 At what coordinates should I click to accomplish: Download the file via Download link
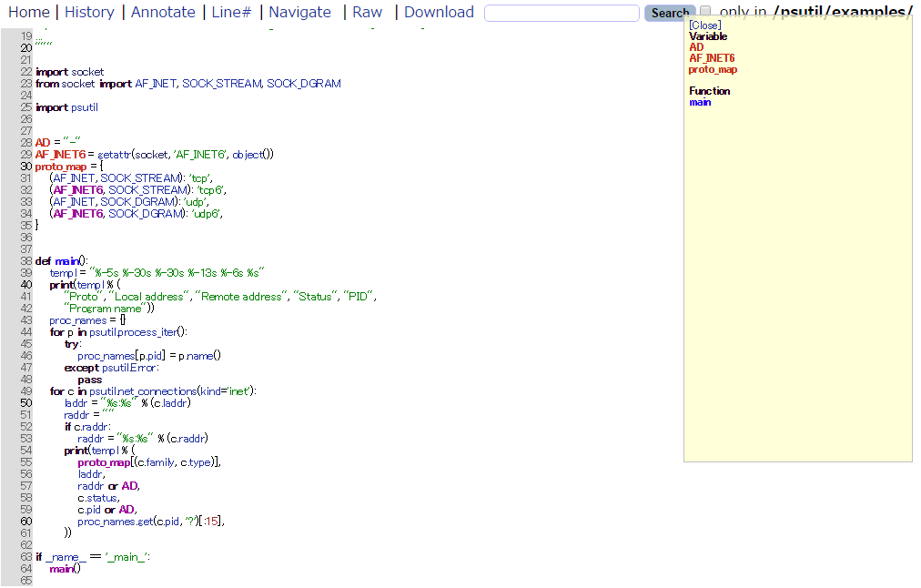[x=439, y=12]
